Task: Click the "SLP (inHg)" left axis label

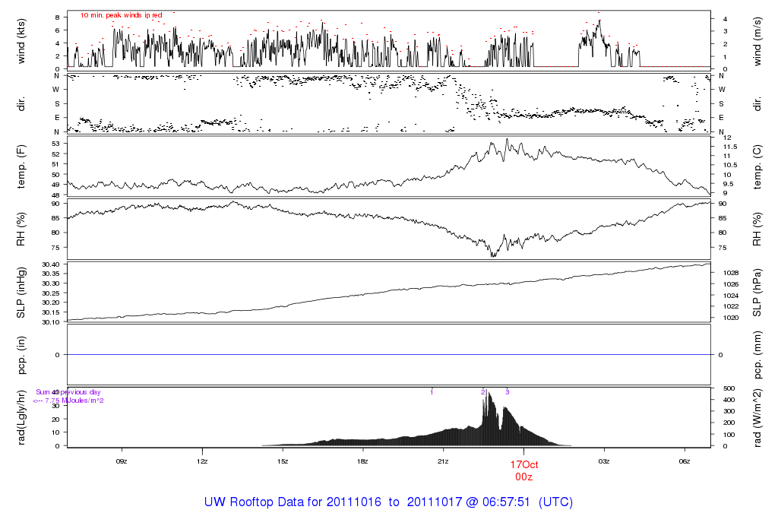Action: click(21, 292)
